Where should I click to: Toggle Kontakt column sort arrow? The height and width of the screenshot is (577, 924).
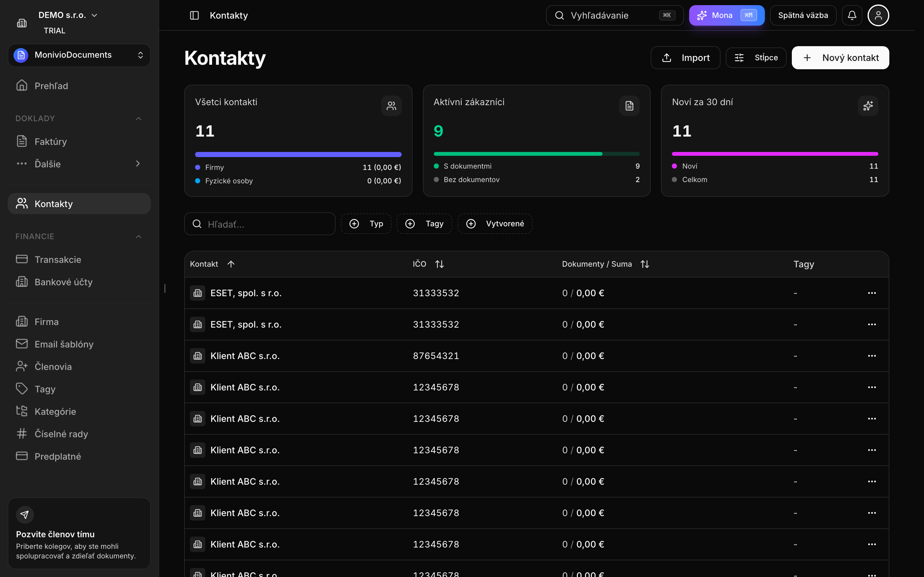[231, 264]
